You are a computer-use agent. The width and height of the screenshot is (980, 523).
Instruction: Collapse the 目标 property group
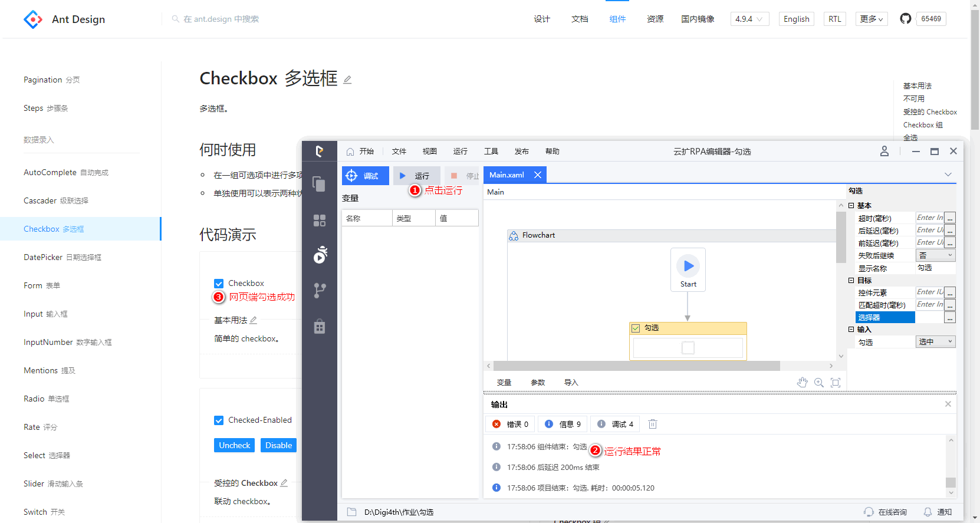point(851,281)
